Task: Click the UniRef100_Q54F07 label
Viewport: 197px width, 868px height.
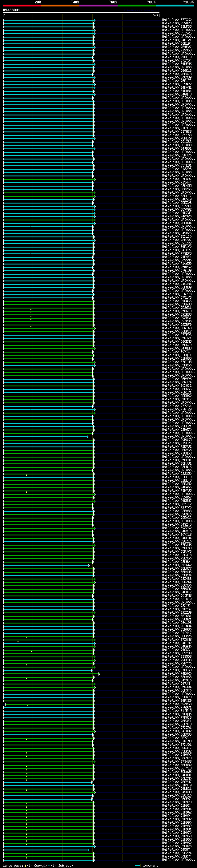Action: (x=177, y=47)
